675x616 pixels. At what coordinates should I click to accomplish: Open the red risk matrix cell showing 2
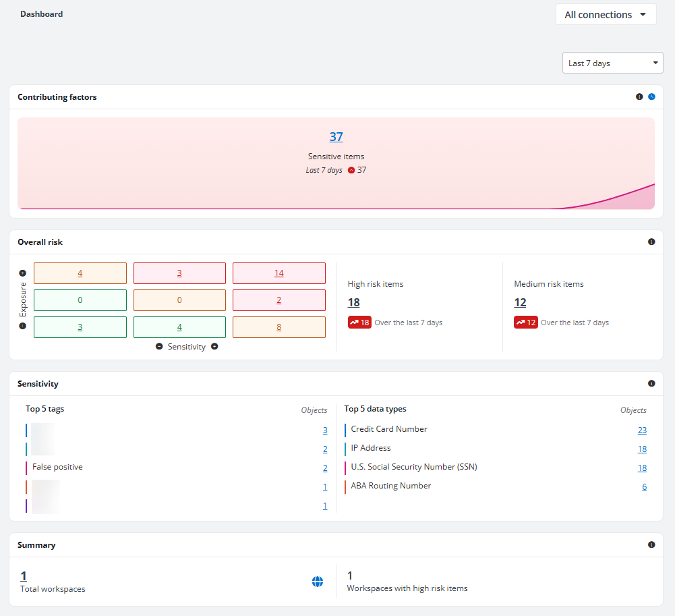tap(279, 300)
